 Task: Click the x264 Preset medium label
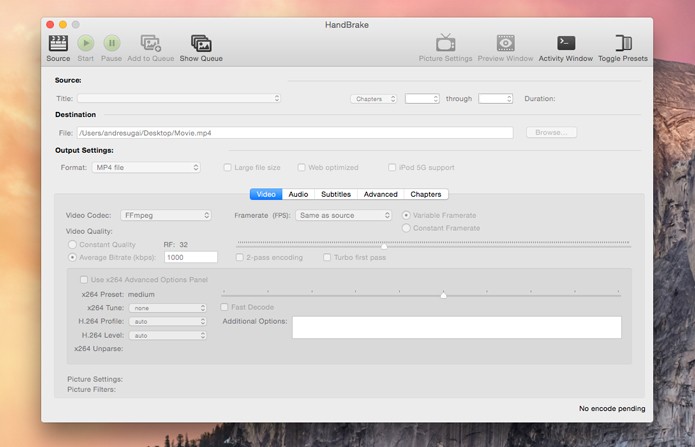tap(118, 294)
